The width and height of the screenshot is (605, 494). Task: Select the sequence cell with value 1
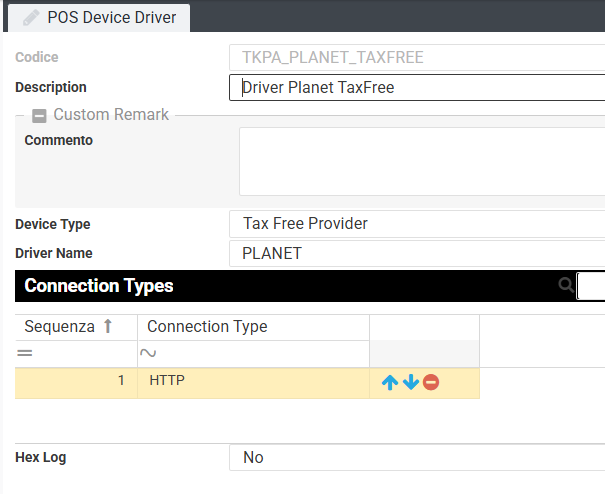[x=76, y=382]
